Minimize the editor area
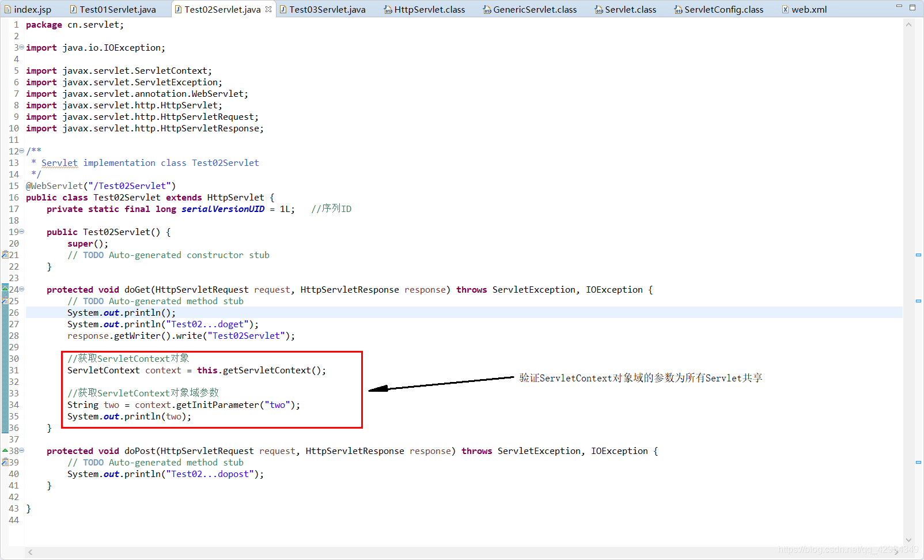Screen dimensions: 924x560 [x=899, y=6]
